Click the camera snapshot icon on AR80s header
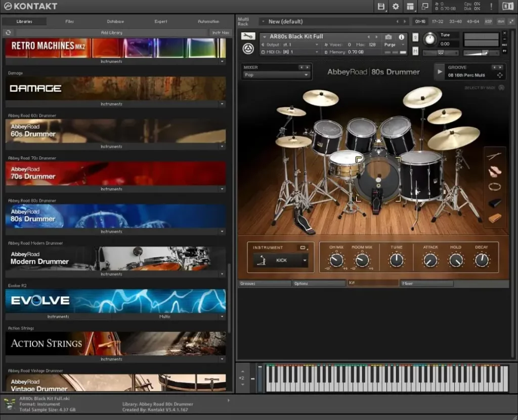Image resolution: width=518 pixels, height=420 pixels. click(387, 37)
